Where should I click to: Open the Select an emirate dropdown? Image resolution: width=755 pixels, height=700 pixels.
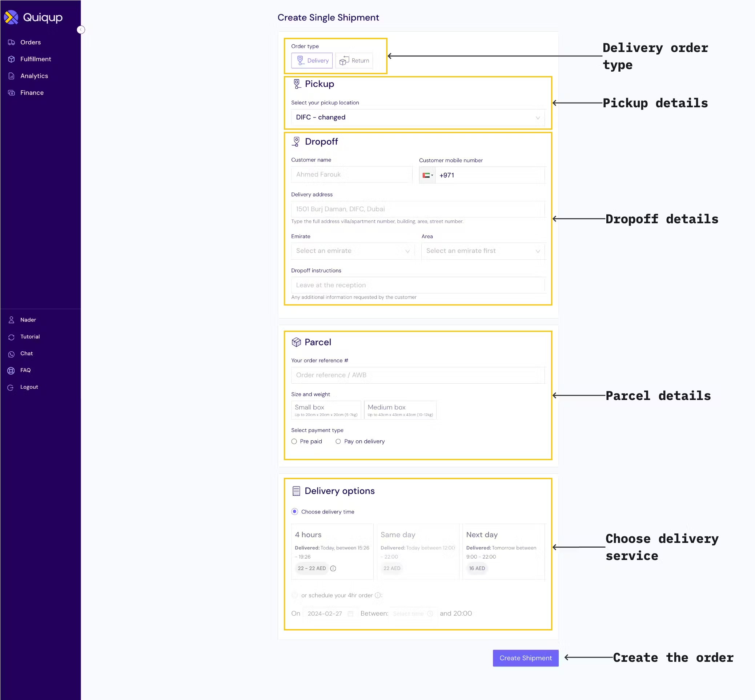352,251
